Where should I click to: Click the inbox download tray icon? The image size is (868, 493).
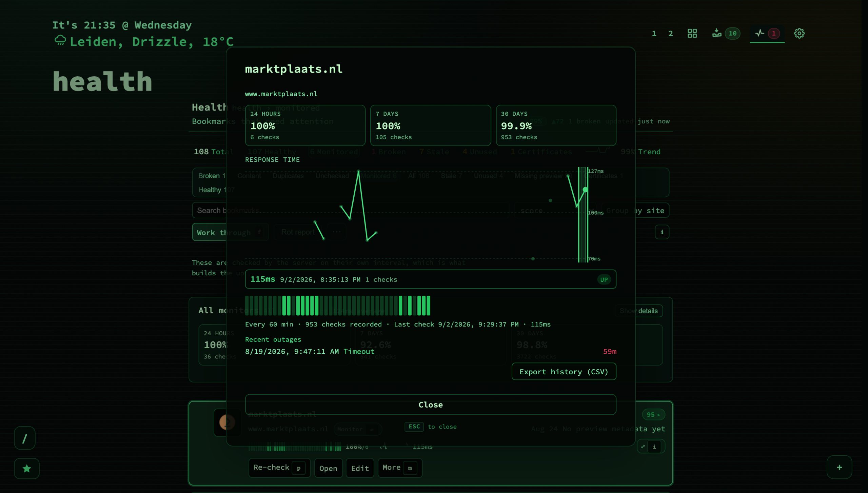pos(716,33)
